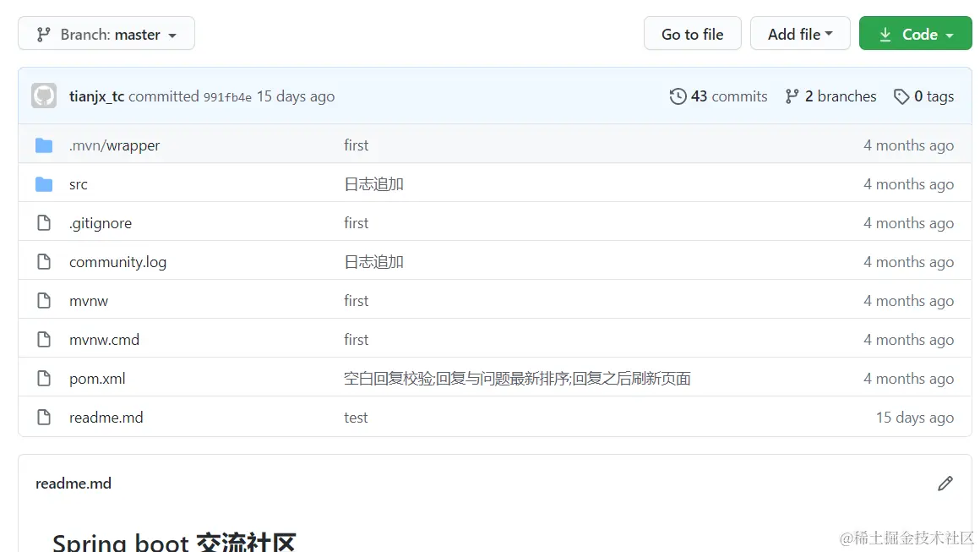Click the pom.xml file icon
The height and width of the screenshot is (552, 980).
(x=44, y=378)
